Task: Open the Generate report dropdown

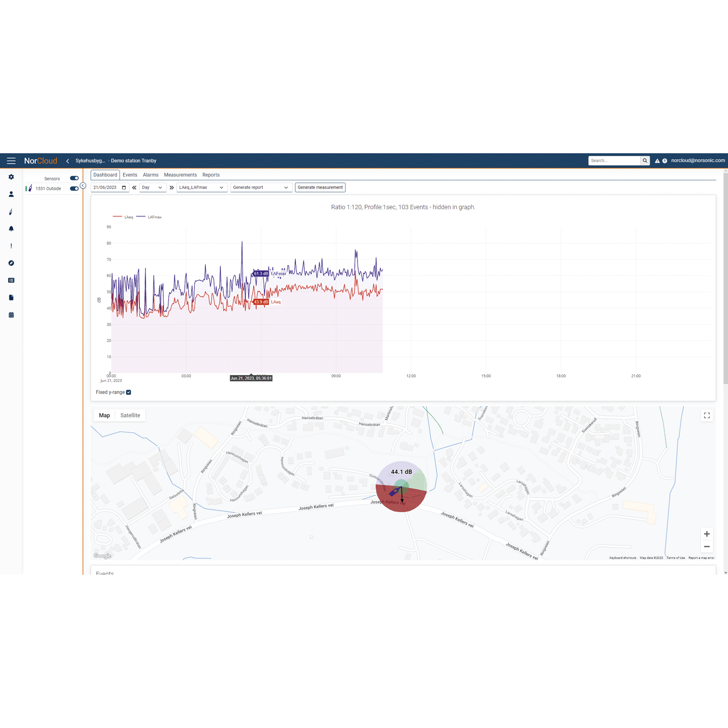Action: click(x=261, y=187)
